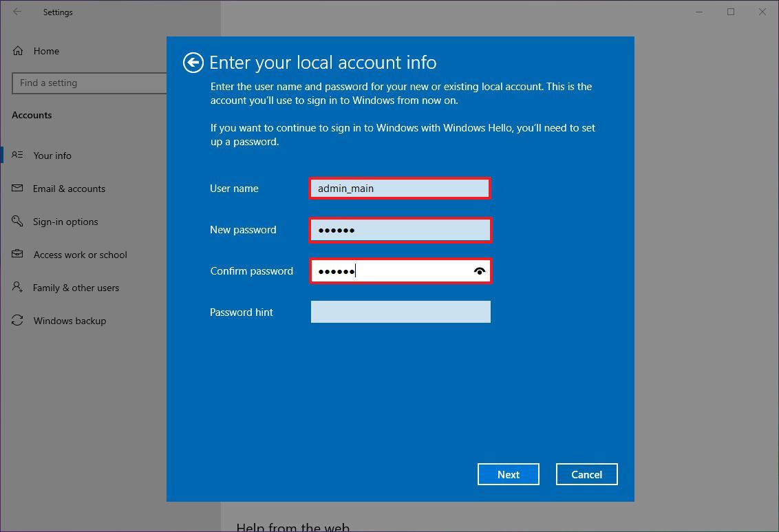Screen dimensions: 779x532
Task: Click the New password field
Action: coord(399,229)
